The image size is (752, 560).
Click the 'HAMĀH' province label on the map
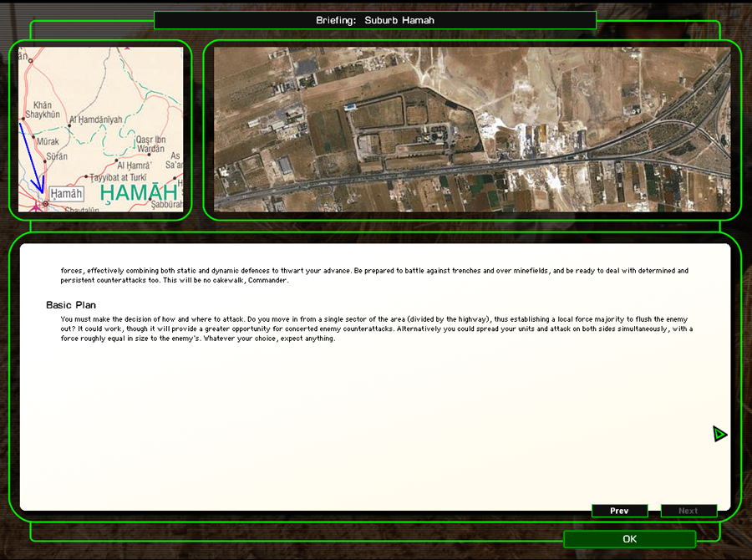pos(139,192)
